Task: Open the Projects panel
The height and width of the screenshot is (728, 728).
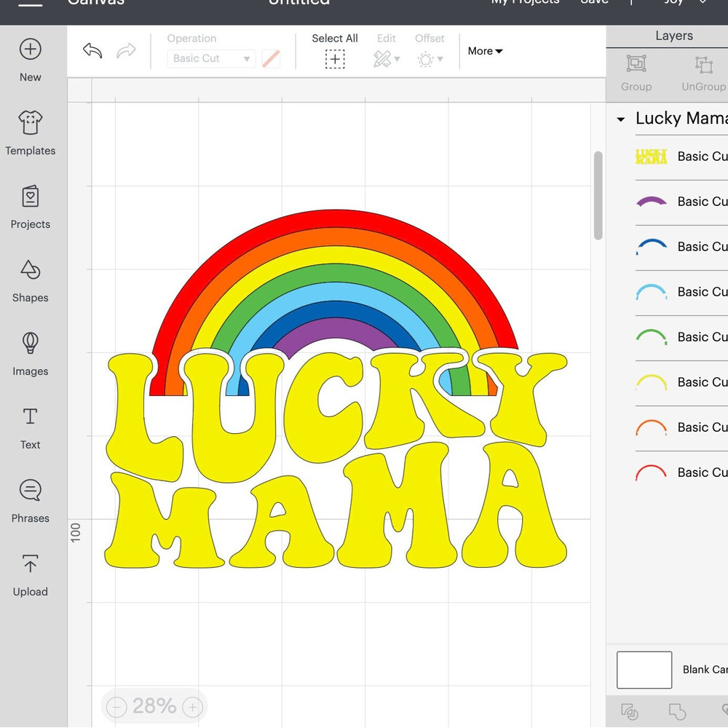Action: (30, 207)
